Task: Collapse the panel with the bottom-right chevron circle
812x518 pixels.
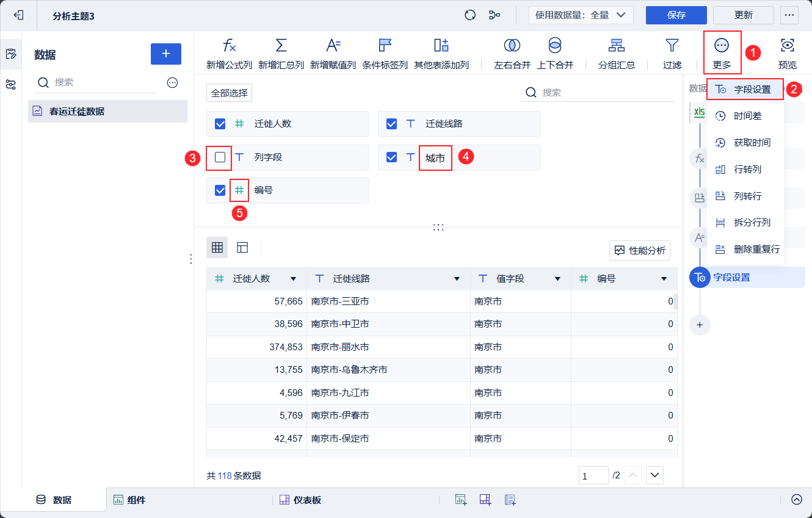Action: 797,499
